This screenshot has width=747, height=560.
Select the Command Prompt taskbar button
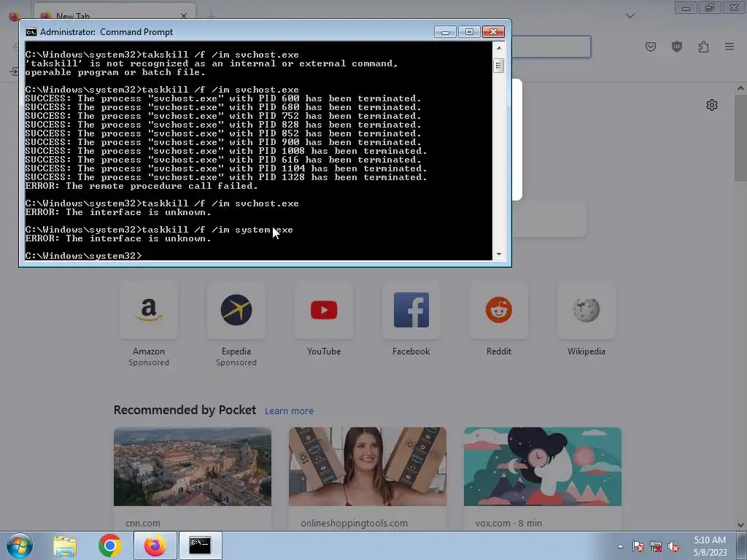[200, 545]
